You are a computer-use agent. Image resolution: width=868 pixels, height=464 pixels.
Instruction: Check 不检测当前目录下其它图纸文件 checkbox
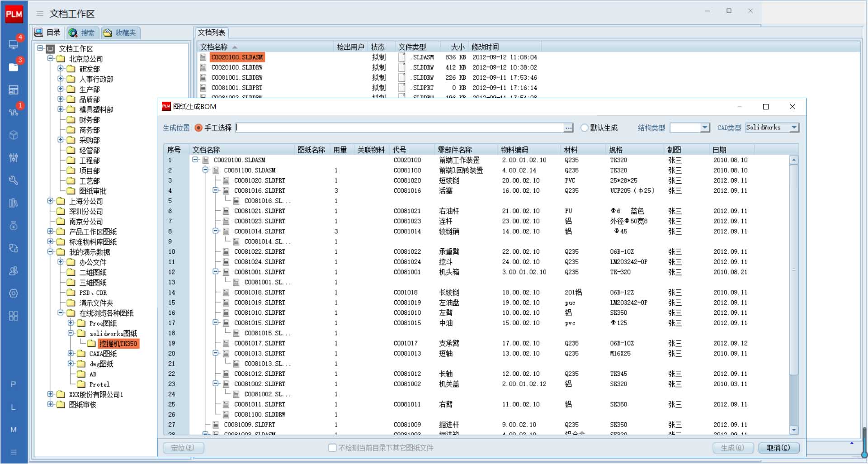[x=332, y=448]
